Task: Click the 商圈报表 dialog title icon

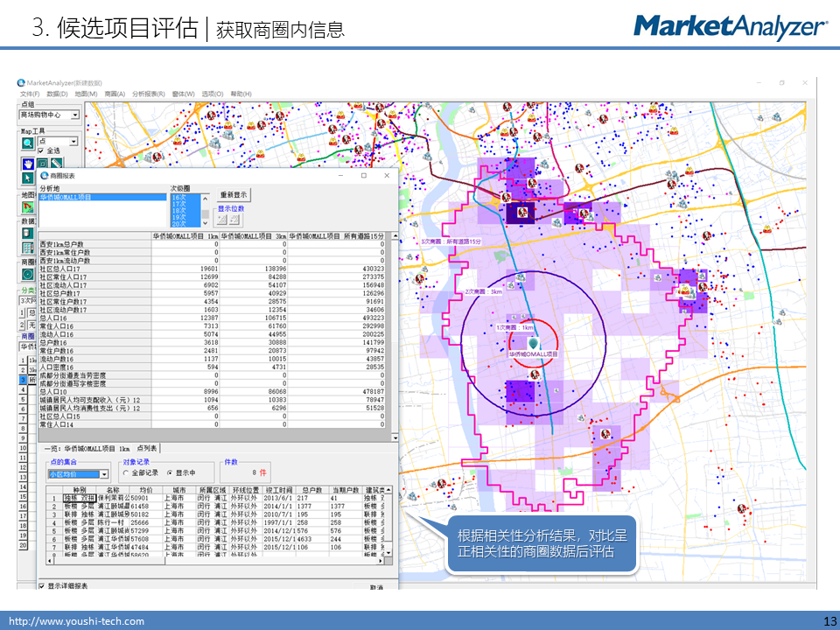Action: [x=45, y=176]
